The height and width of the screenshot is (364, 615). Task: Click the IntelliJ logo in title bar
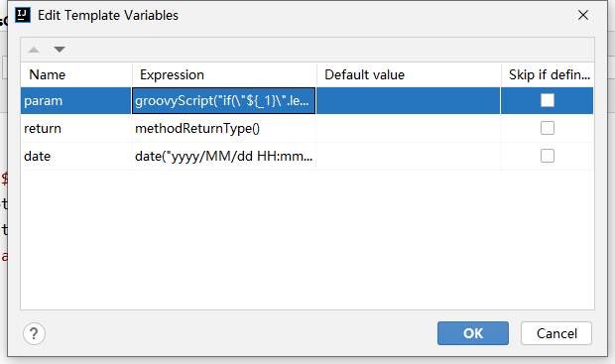tap(23, 15)
